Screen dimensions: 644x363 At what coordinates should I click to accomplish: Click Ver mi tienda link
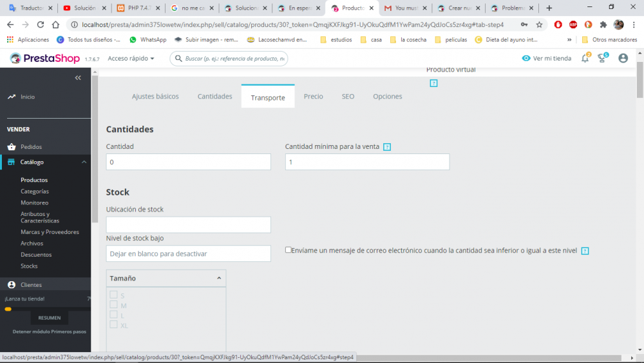[552, 59]
